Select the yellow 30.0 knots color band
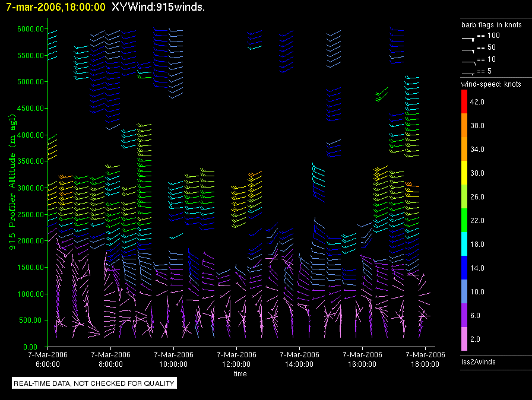The image size is (532, 400). 465,173
